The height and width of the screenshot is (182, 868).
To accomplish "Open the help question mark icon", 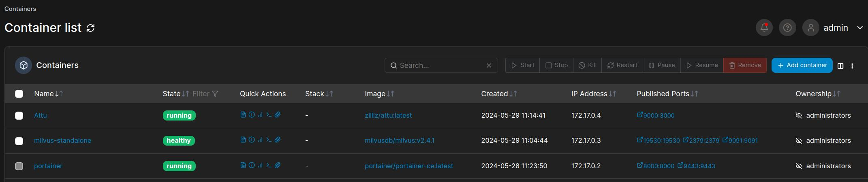I will point(787,28).
